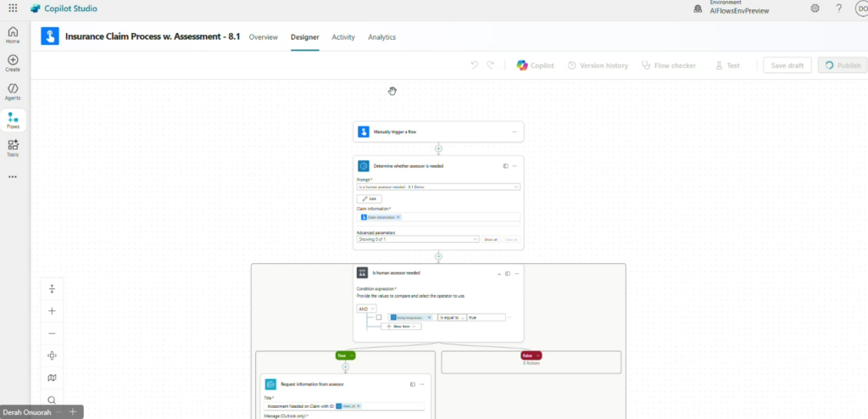This screenshot has width=868, height=419.
Task: Switch to the Overview tab
Action: tap(263, 37)
